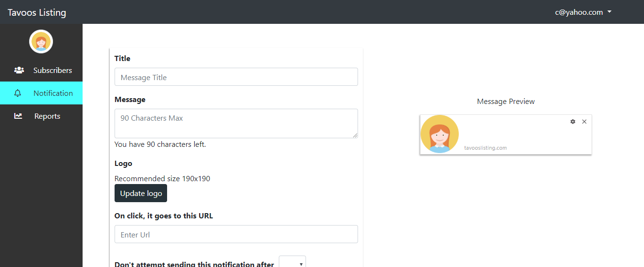
Task: Click tavooslisting.com text in the preview
Action: (486, 148)
